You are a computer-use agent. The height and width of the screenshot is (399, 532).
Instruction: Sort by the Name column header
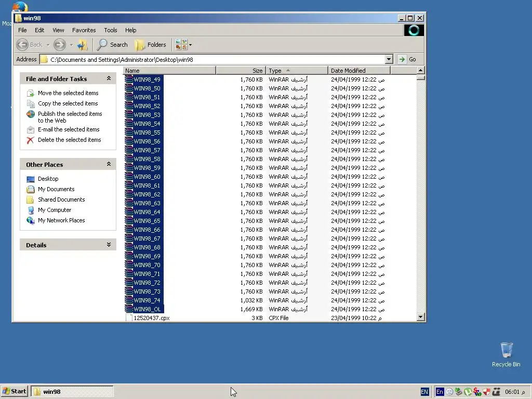(169, 71)
